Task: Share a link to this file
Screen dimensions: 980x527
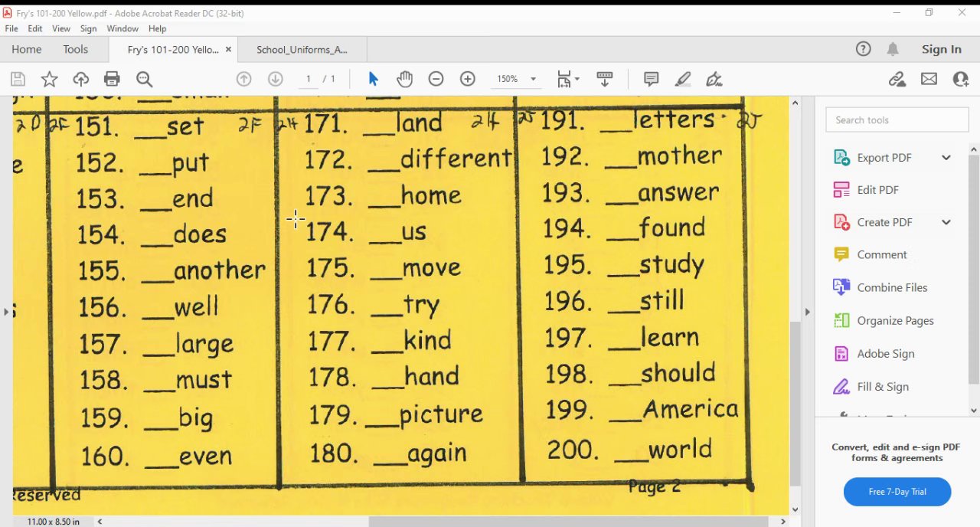Action: tap(897, 79)
